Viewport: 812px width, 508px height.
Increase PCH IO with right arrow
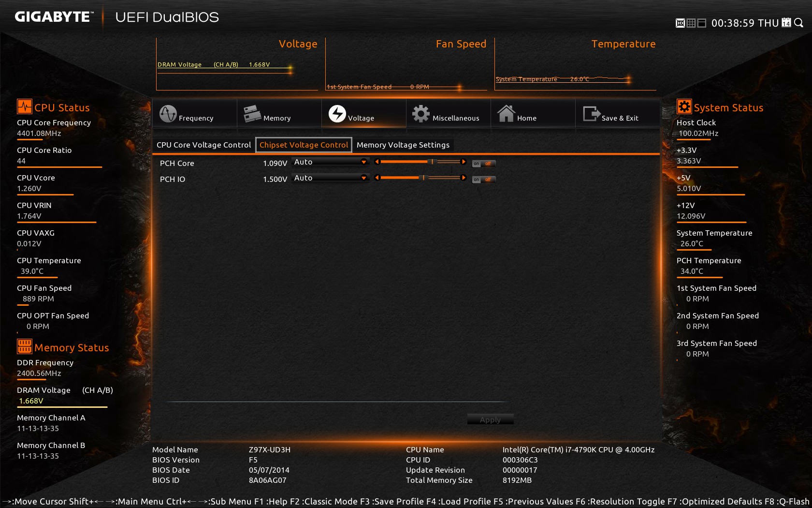464,178
